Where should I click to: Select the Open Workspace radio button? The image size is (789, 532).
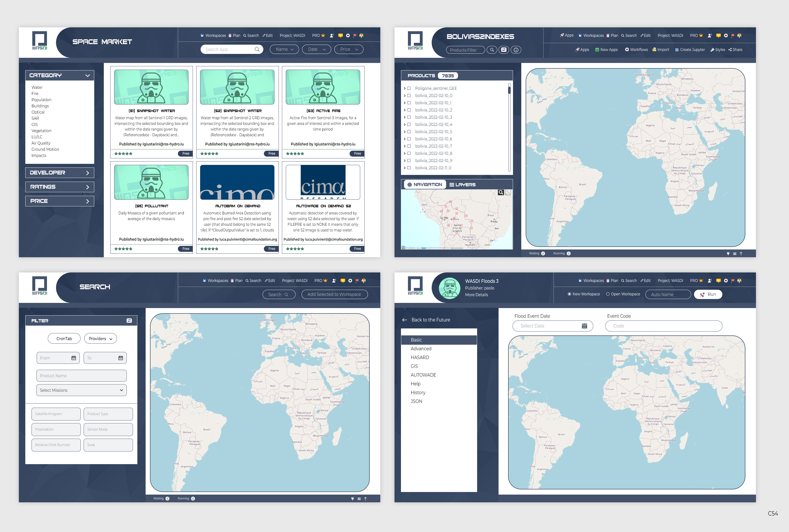click(608, 294)
